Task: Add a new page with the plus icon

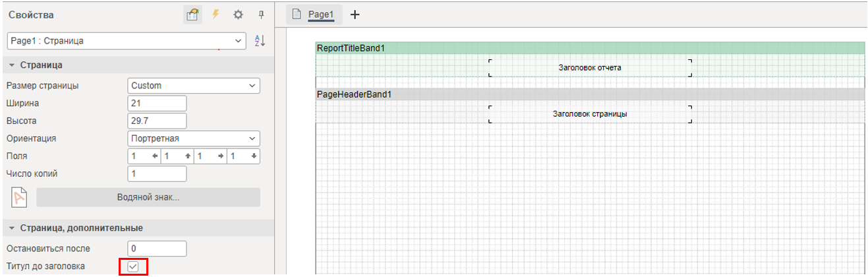Action: [x=355, y=15]
